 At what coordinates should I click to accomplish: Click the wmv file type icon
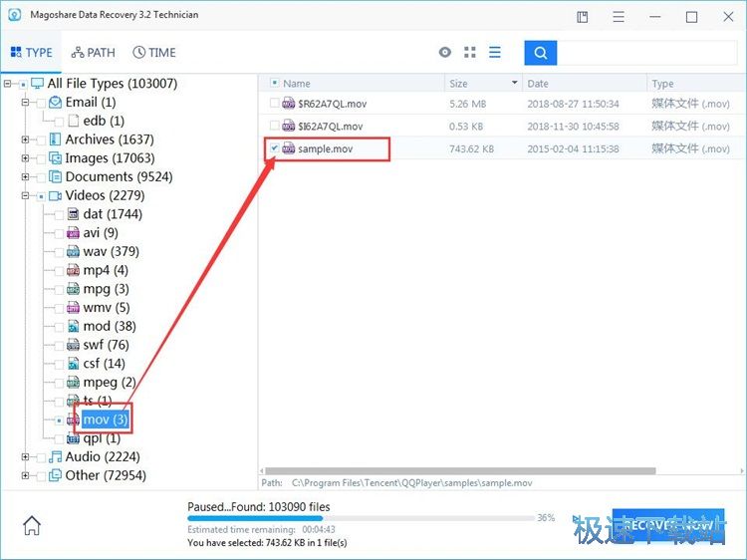(x=73, y=308)
